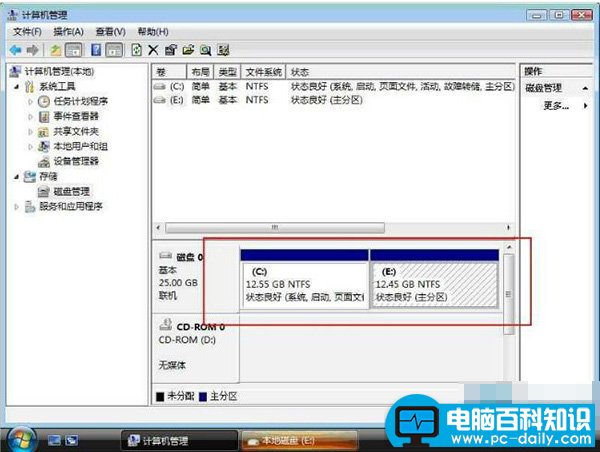This screenshot has height=452, width=600.
Task: Select the (C:) 12.55 GB partition block
Action: (x=305, y=279)
